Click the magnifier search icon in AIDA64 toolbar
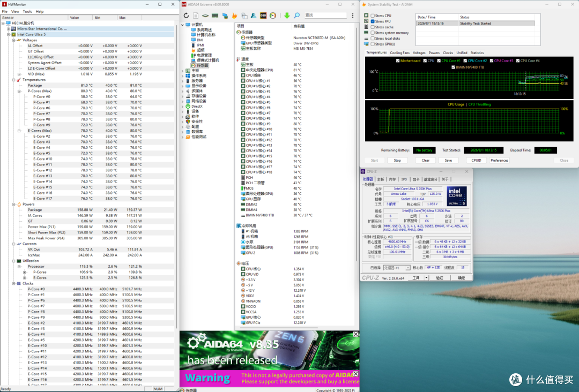Viewport: 579px width, 392px height. (297, 16)
